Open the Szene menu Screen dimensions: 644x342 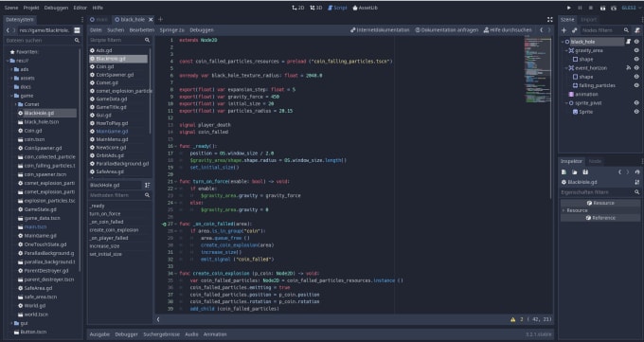pyautogui.click(x=11, y=8)
